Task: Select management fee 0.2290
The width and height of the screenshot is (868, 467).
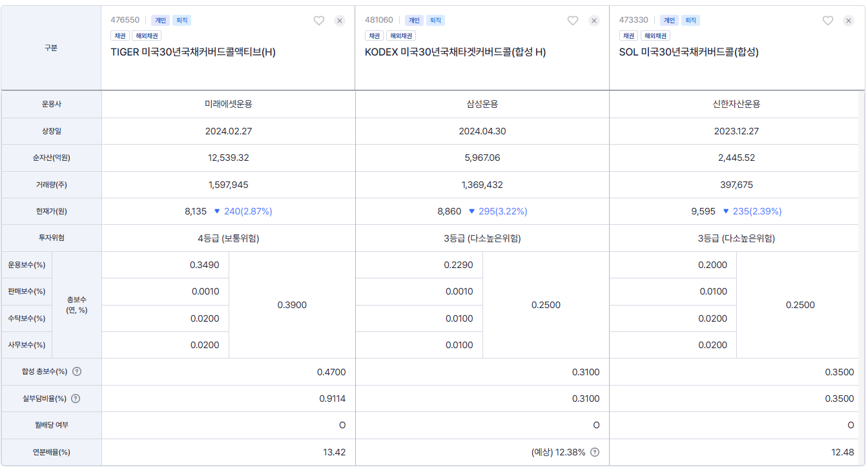Action: point(459,265)
